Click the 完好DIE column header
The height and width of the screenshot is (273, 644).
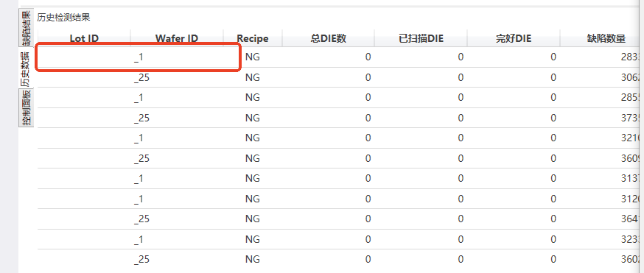pyautogui.click(x=514, y=38)
